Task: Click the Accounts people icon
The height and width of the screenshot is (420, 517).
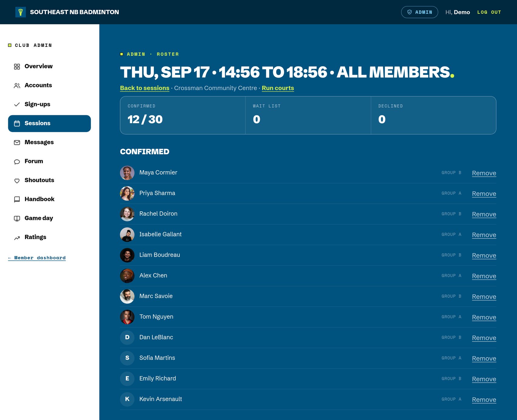Action: click(17, 86)
